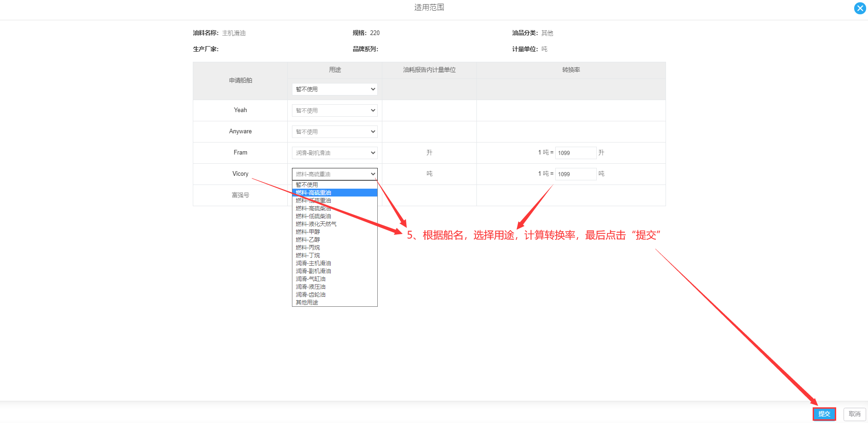Collapse the Vicory 用途 dropdown

pos(334,174)
